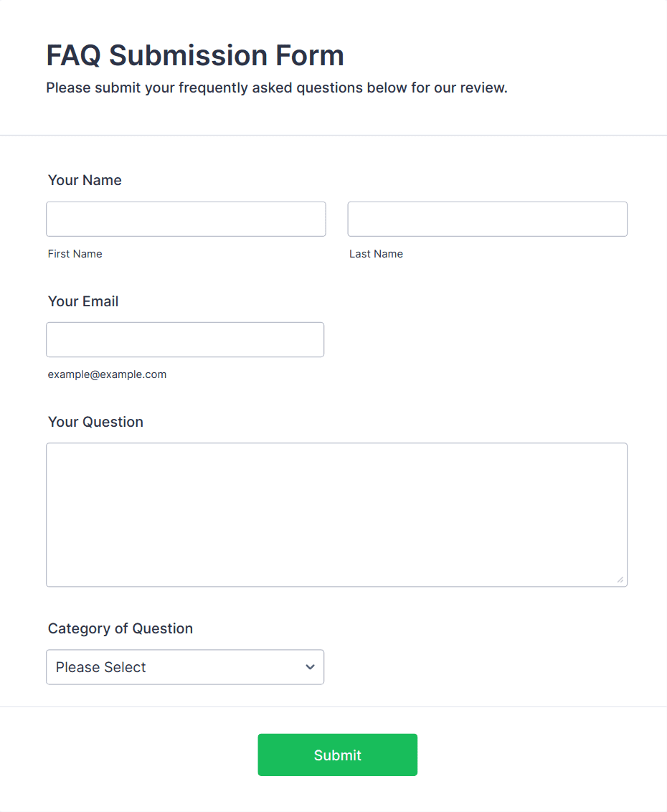The image size is (667, 812).
Task: Click the 'Please submit your frequently asked questions' subtitle
Action: click(x=277, y=88)
